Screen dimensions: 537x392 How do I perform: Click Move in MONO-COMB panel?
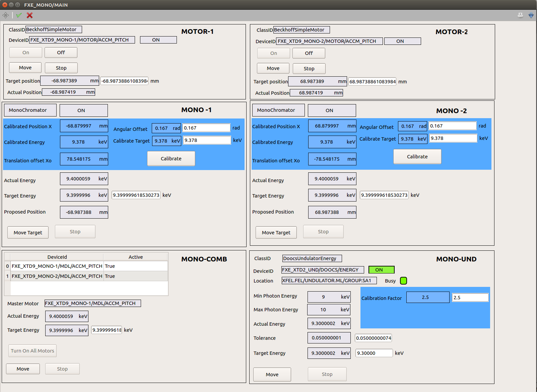pos(23,369)
